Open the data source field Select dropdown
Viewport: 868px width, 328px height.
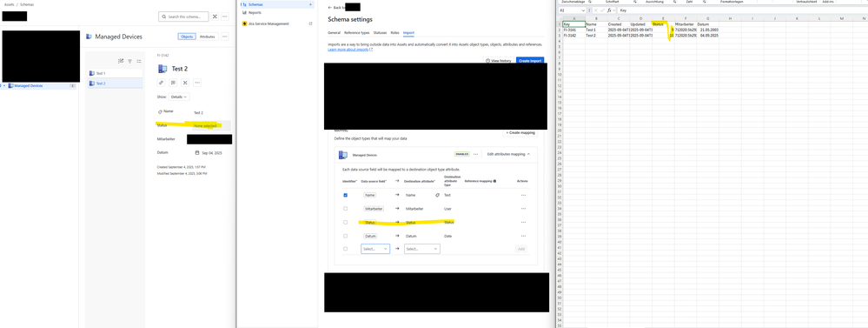(375, 249)
